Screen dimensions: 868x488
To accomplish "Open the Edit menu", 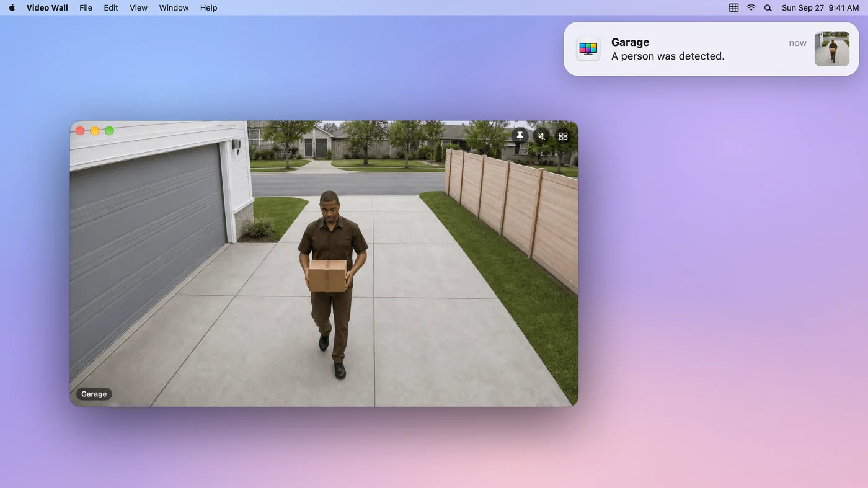I will click(x=111, y=7).
